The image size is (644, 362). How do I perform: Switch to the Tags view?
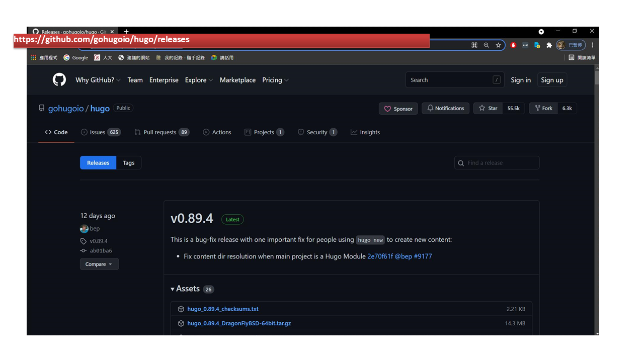(x=129, y=163)
